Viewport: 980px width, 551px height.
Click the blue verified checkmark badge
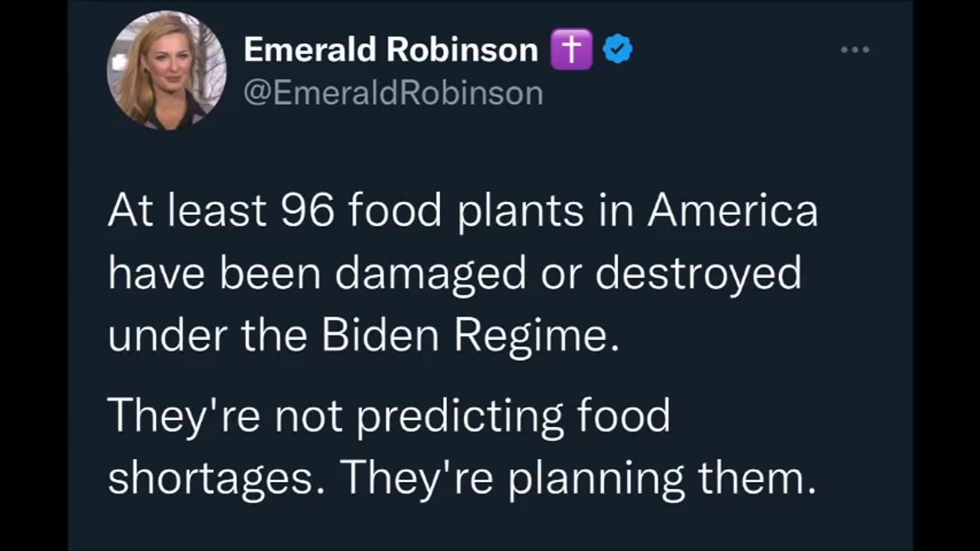[x=617, y=50]
